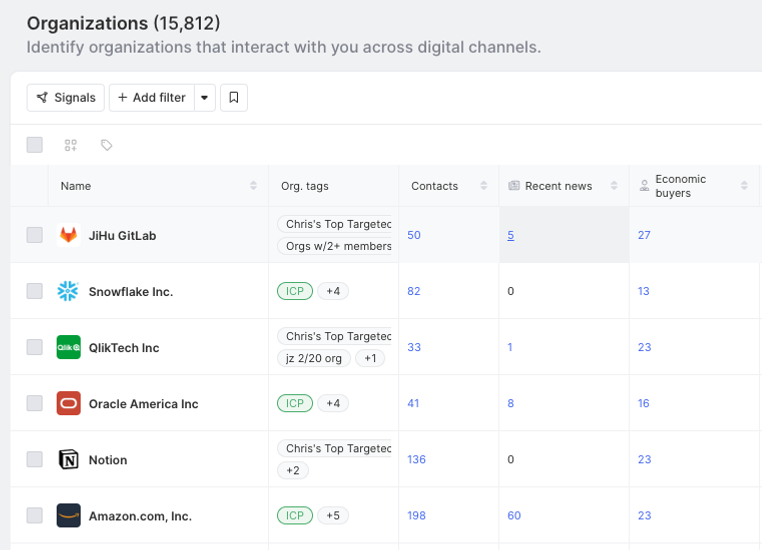Click the tag icon above table
The image size is (762, 550).
click(107, 145)
